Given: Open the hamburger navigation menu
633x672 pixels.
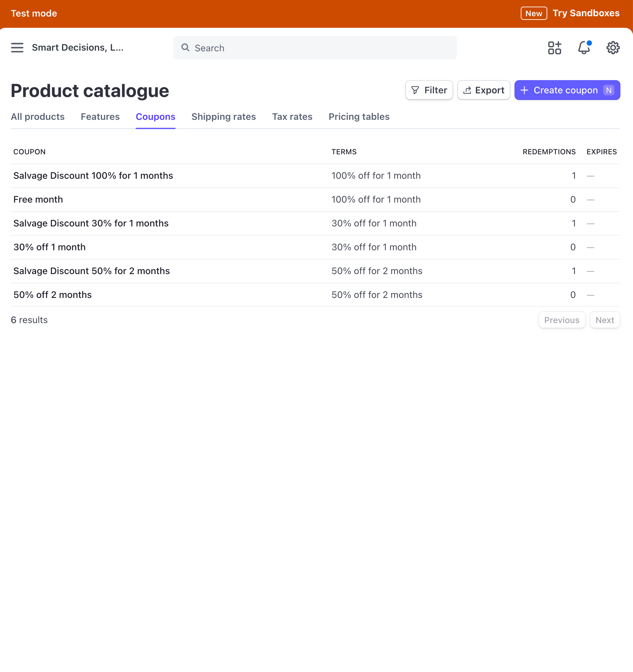Looking at the screenshot, I should (x=17, y=48).
